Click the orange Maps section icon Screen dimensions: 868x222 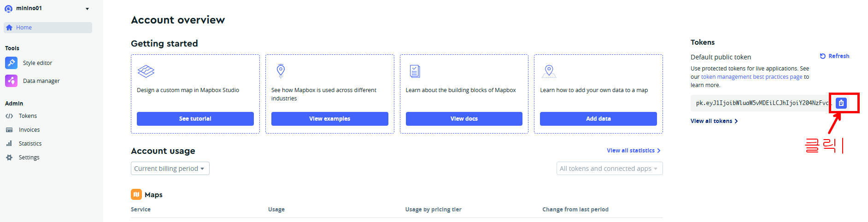[x=136, y=194]
